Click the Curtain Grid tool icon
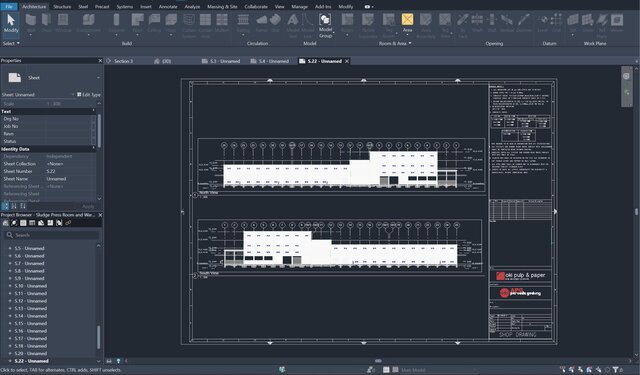 pos(205,20)
